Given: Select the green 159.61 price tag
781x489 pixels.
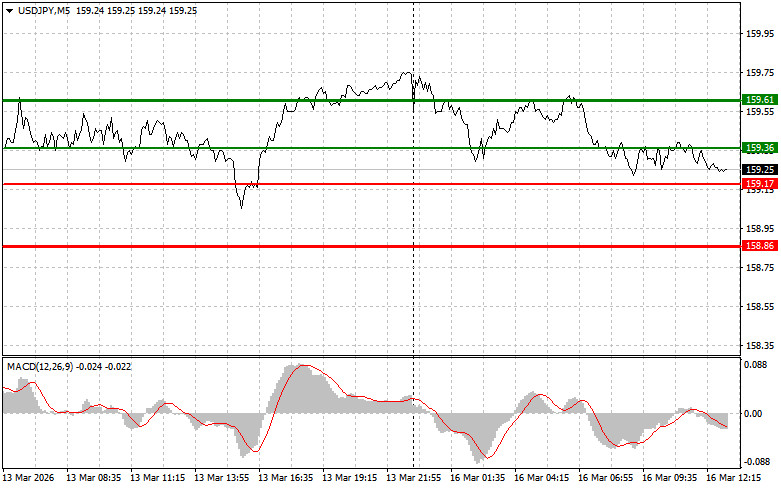Looking at the screenshot, I should (x=760, y=100).
